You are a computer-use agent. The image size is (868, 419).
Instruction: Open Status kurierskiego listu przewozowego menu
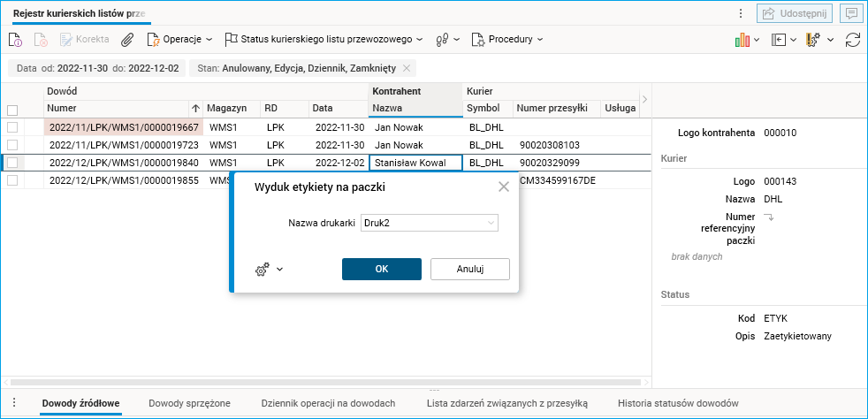tap(324, 40)
